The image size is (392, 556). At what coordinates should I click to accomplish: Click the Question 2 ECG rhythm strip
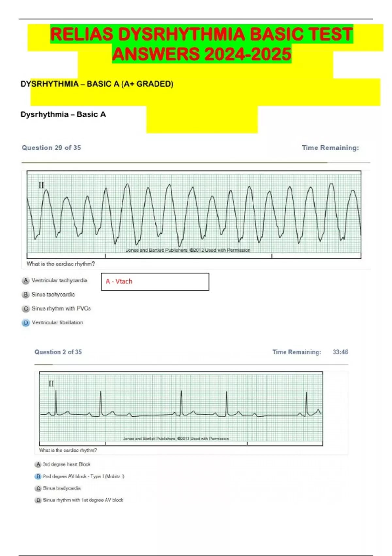click(x=181, y=408)
